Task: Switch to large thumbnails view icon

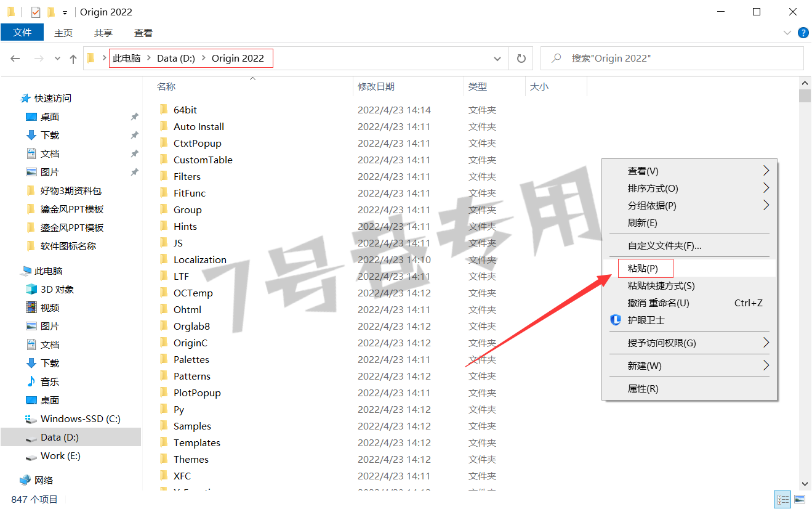Action: coord(800,499)
